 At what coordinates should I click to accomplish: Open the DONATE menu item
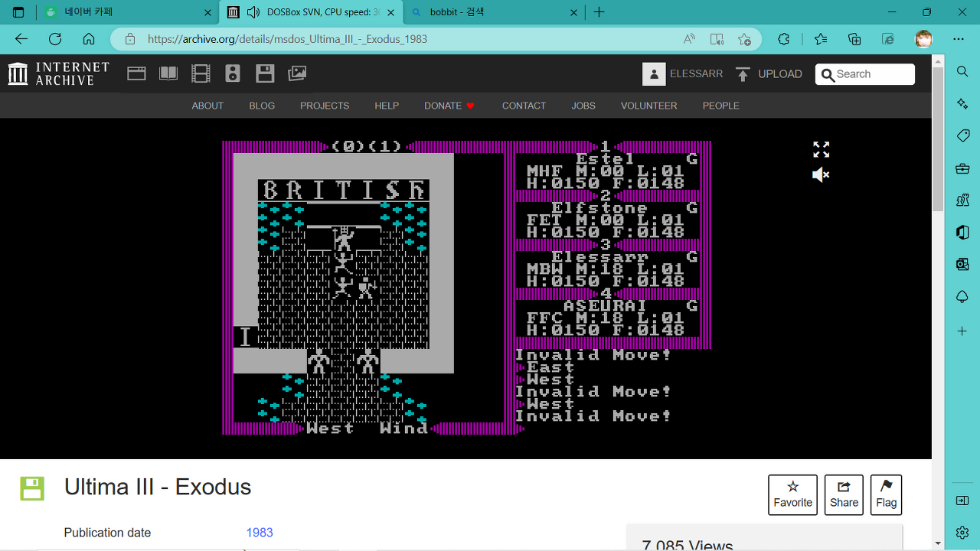449,106
